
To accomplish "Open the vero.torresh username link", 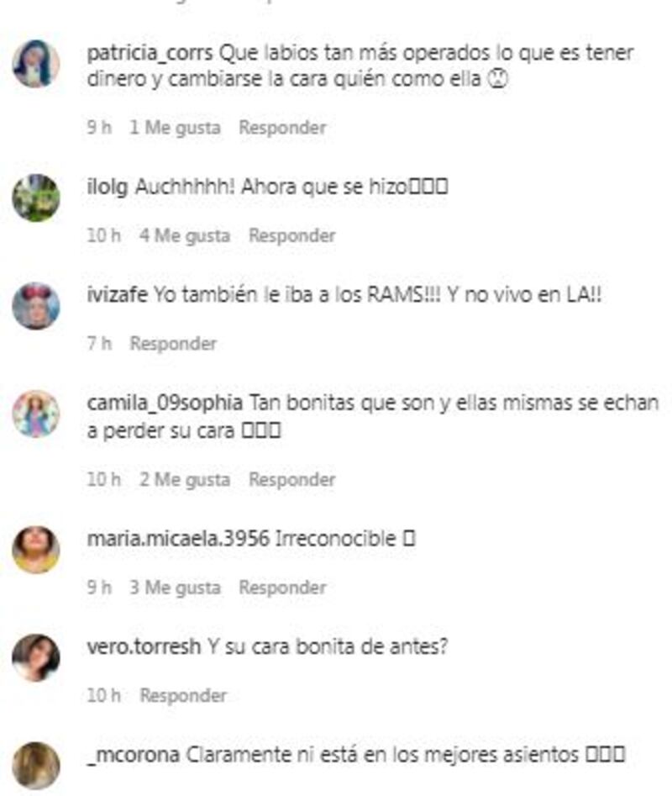I will [144, 646].
